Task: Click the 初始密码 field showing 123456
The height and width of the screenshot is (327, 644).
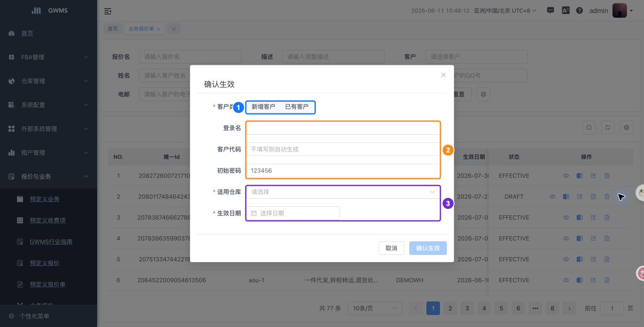Action: click(x=343, y=171)
